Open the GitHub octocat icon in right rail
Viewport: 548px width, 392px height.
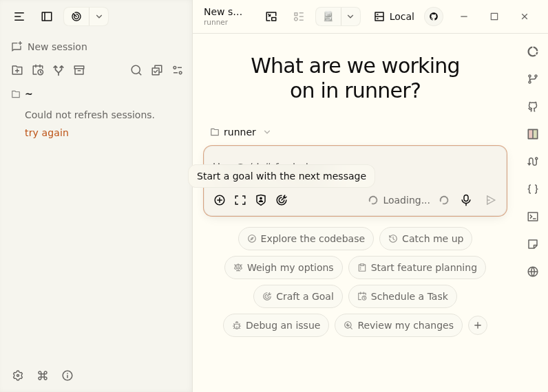coord(533,107)
